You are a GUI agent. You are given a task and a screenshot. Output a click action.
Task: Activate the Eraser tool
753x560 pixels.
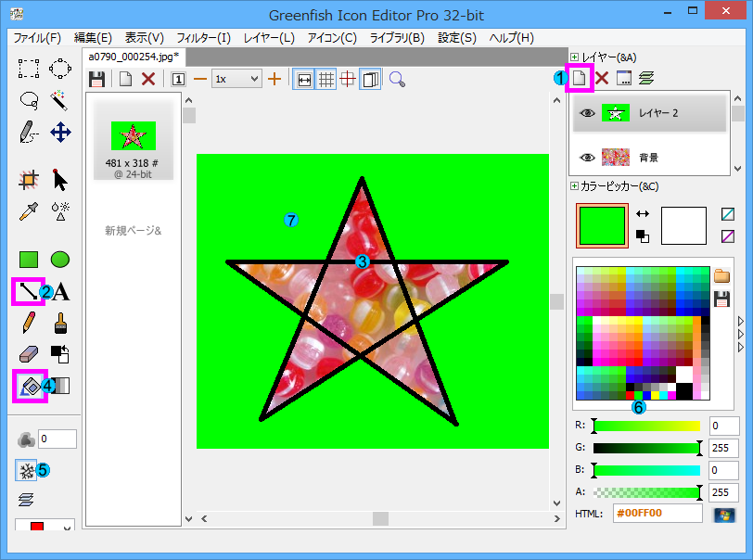(29, 354)
